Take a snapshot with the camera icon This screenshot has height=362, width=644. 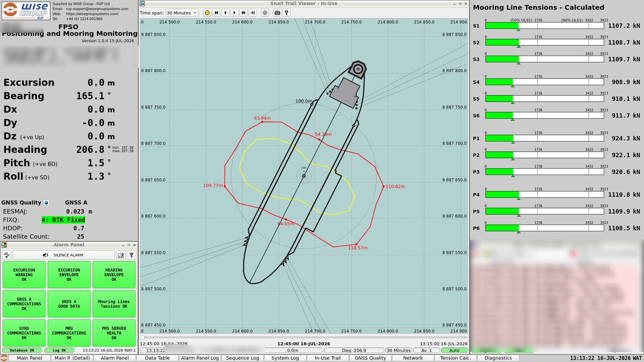coord(277,13)
